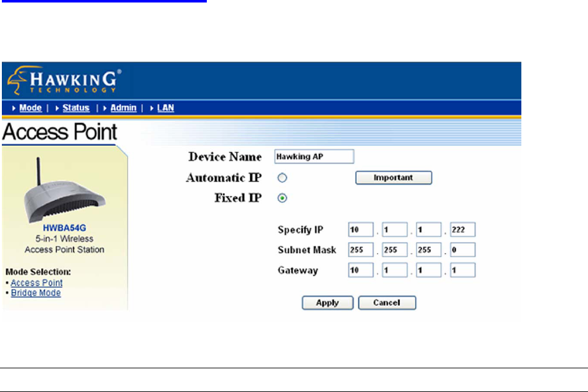This screenshot has width=588, height=392.
Task: Click the arrow icon before LAN
Action: (152, 108)
